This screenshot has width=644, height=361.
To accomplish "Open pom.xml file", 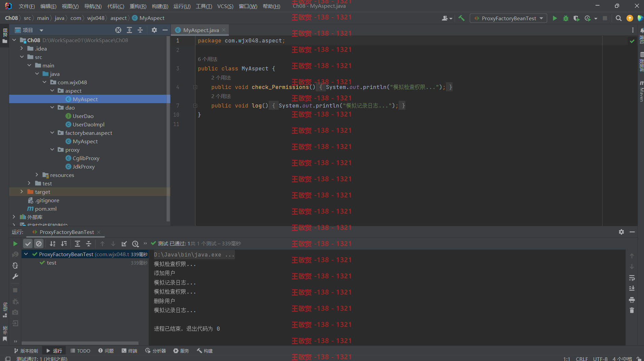I will click(45, 209).
